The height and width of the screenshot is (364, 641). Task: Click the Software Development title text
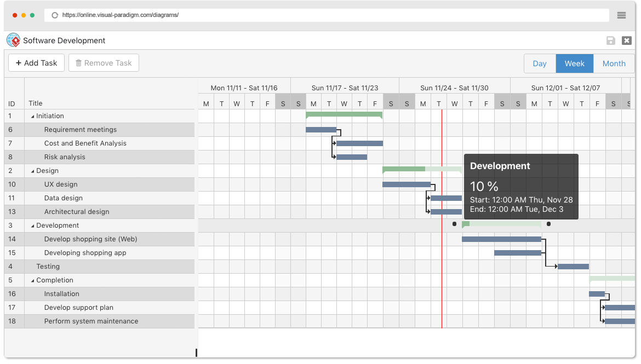coord(64,41)
